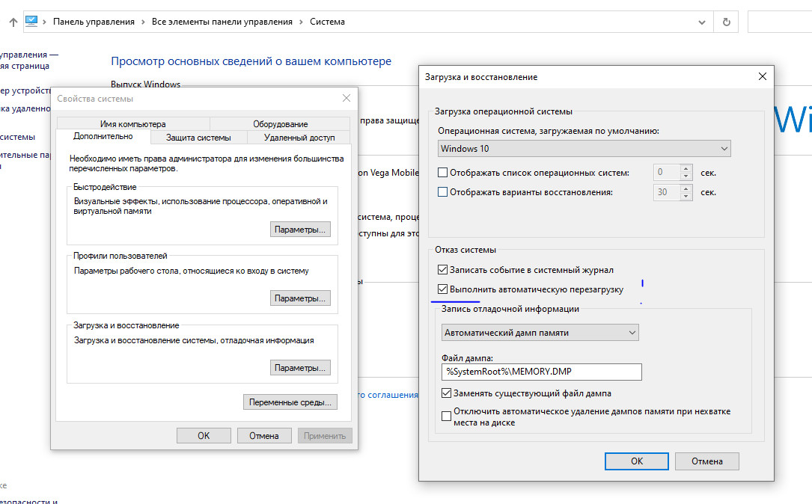
Task: Click the Применить button
Action: 325,436
